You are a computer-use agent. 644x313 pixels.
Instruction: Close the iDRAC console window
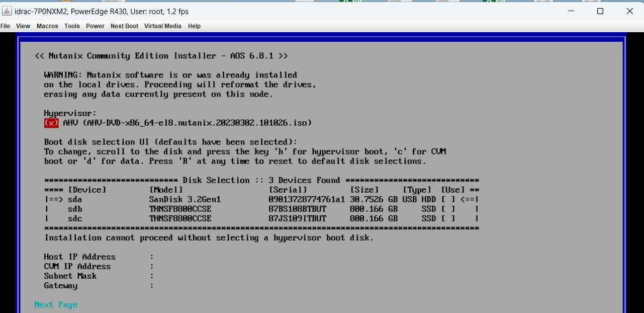click(x=630, y=11)
